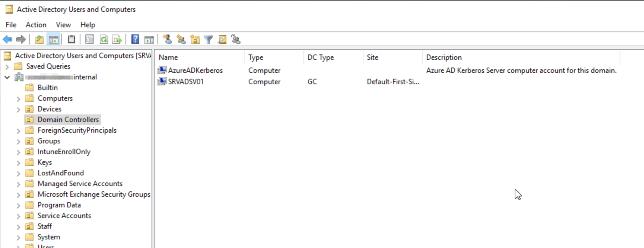Screen dimensions: 644x248
Task: Sort by the DC Type column header
Action: [333, 58]
